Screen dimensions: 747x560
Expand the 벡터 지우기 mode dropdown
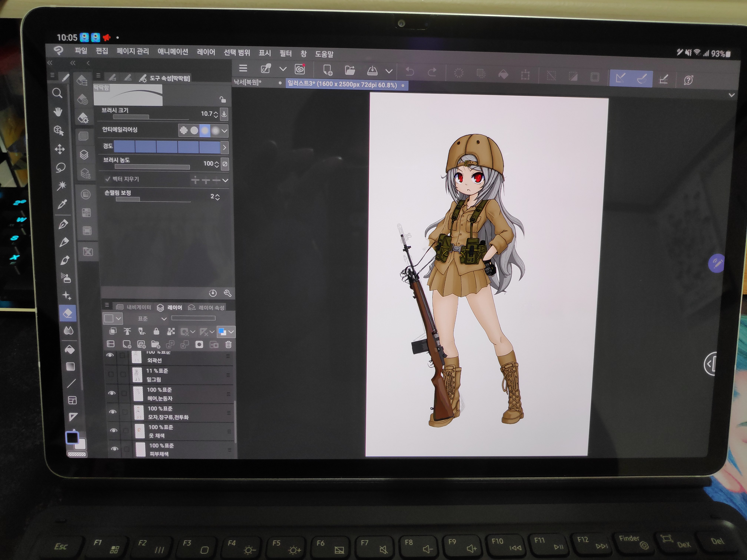[x=225, y=180]
